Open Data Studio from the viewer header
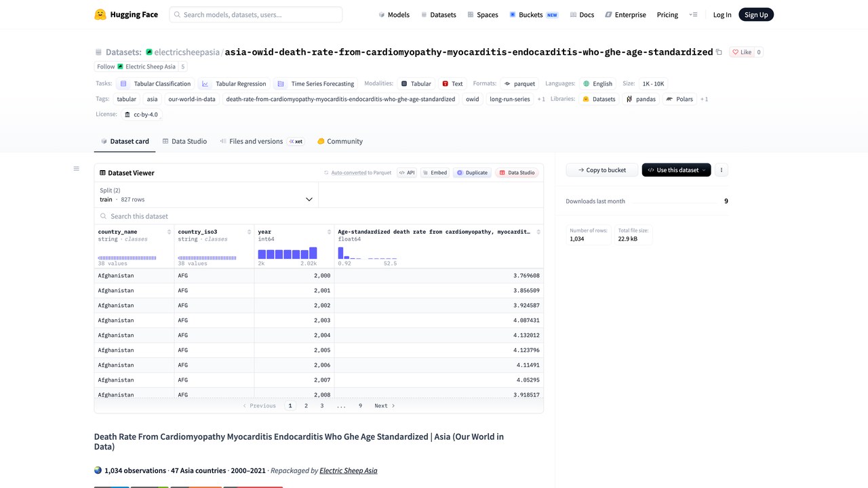868x488 pixels. [517, 173]
